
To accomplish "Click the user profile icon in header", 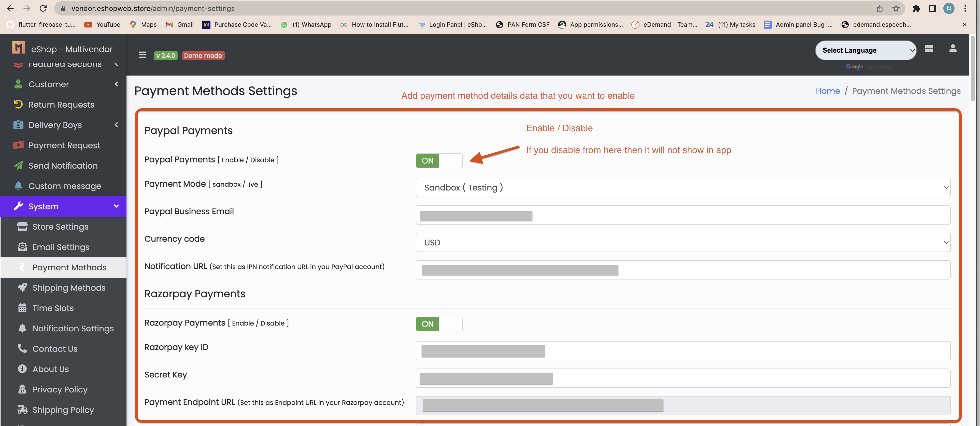I will point(953,49).
